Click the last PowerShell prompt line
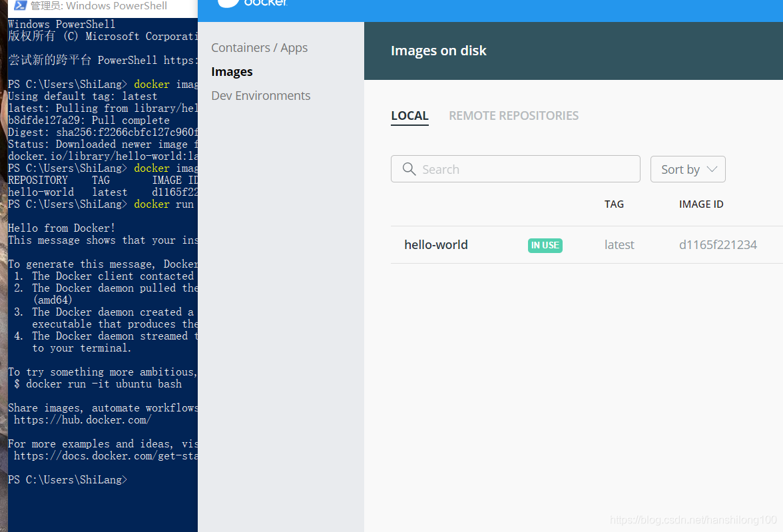The width and height of the screenshot is (783, 532). coord(67,479)
